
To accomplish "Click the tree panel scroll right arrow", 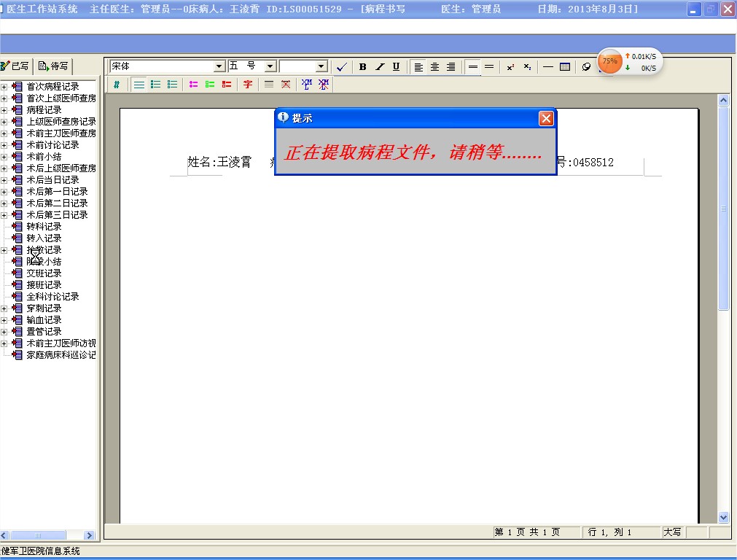I will [x=90, y=535].
